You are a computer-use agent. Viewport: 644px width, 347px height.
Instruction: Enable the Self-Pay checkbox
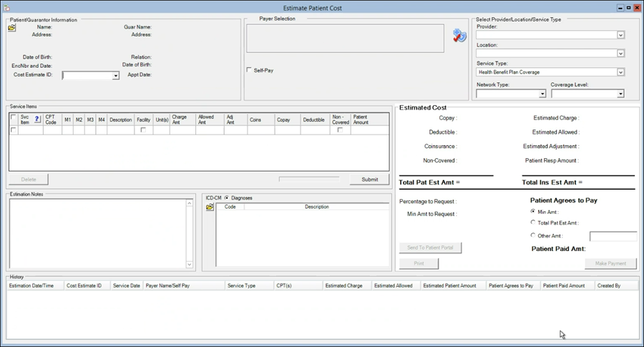[249, 70]
